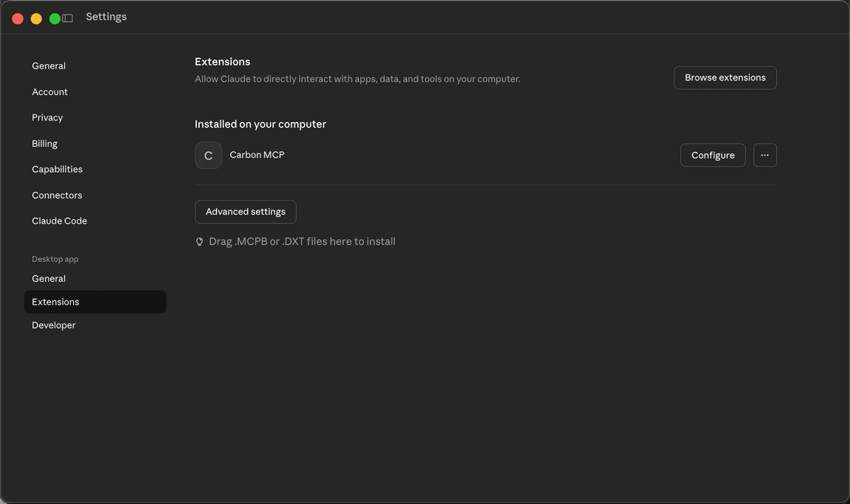
Task: Select Billing in the sidebar
Action: click(x=44, y=144)
